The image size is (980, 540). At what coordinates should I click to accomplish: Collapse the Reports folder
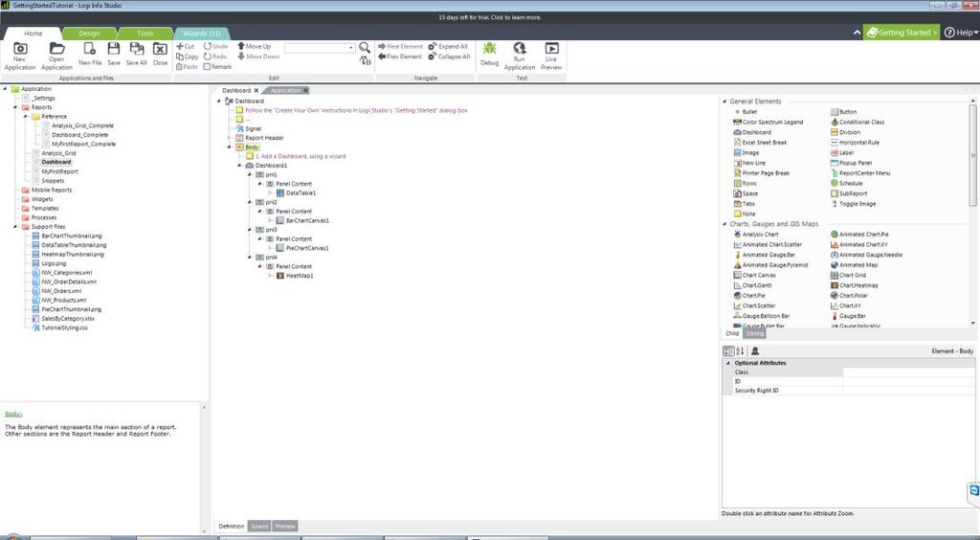point(15,107)
